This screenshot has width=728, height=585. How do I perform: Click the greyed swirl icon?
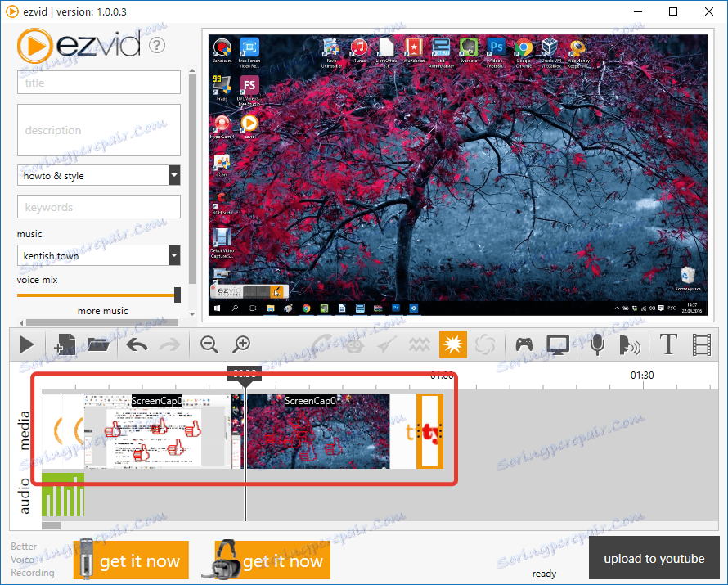tap(485, 344)
